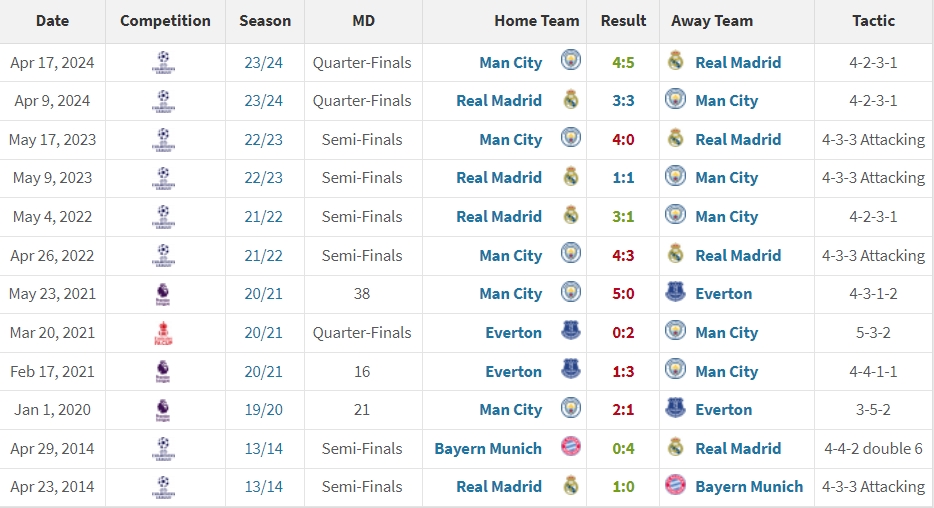Click the Premier League logo in the May 23, 2021 row
The width and height of the screenshot is (934, 508).
tap(164, 294)
